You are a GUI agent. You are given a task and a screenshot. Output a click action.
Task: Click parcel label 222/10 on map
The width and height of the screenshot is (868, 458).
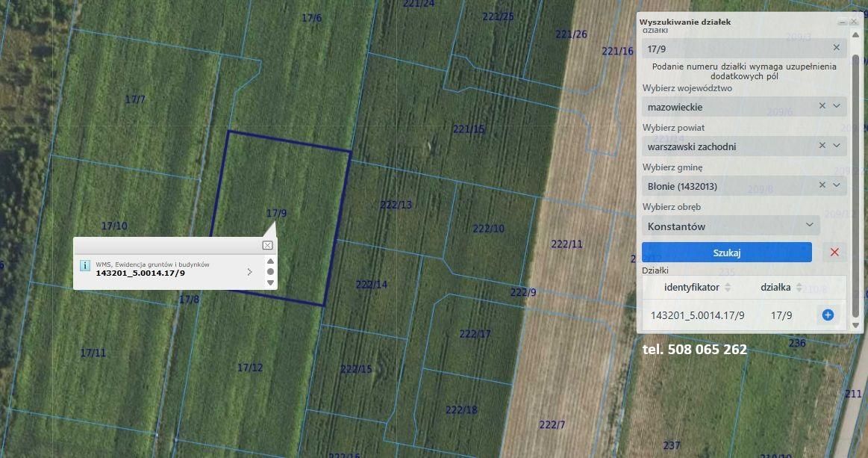pos(488,229)
